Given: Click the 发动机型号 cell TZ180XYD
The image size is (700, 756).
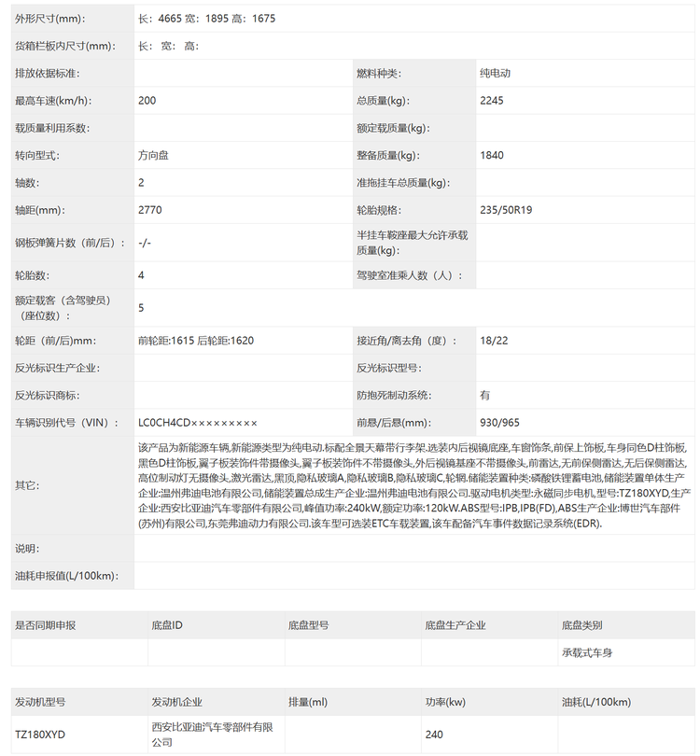Looking at the screenshot, I should point(40,735).
